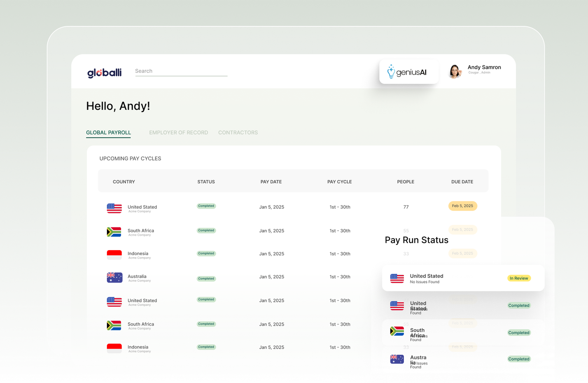
Task: Click the first United States flag icon
Action: 114,208
